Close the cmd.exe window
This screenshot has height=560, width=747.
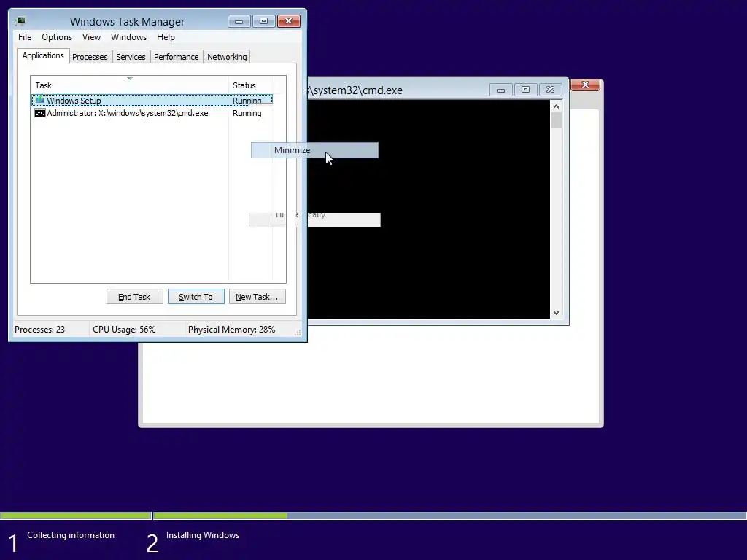pos(550,90)
